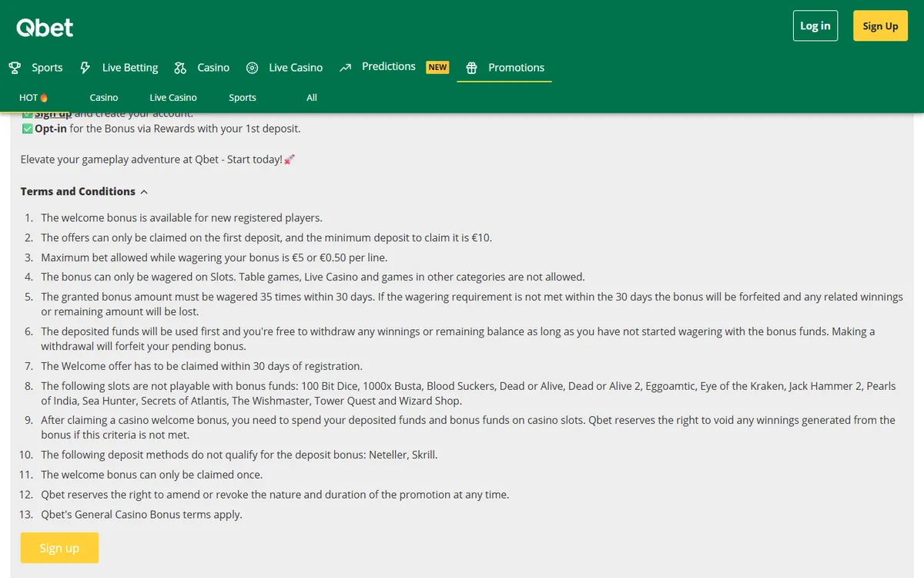The image size is (924, 578).
Task: Select the Sports promotions sub-tab
Action: (243, 98)
